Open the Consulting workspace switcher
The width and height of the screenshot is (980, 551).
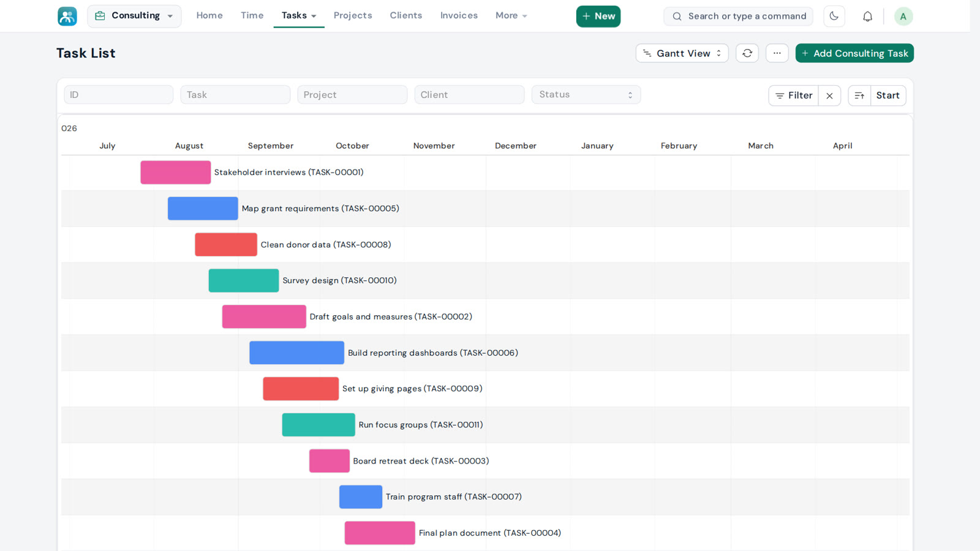pyautogui.click(x=134, y=16)
